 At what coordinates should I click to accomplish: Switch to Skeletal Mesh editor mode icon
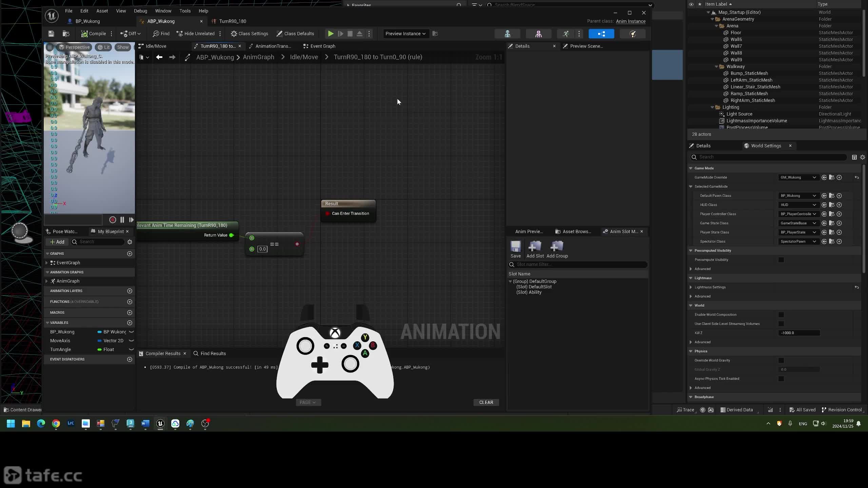tap(538, 34)
